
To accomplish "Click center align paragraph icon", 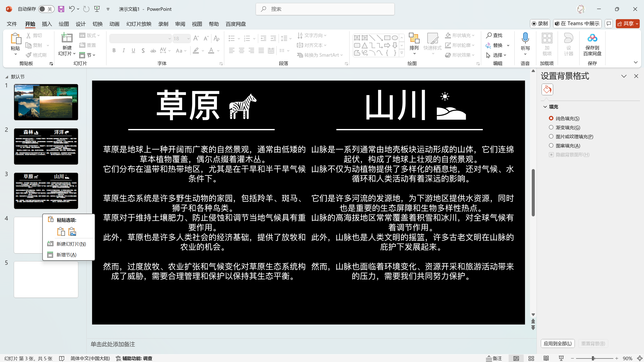I will coord(242,51).
